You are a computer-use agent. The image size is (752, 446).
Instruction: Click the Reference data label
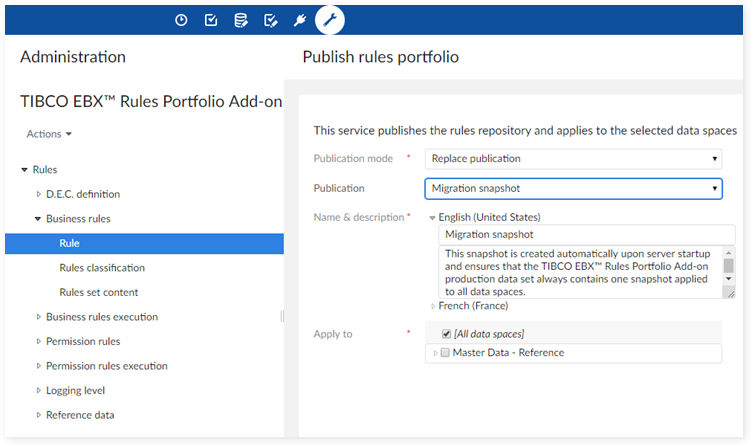[80, 415]
